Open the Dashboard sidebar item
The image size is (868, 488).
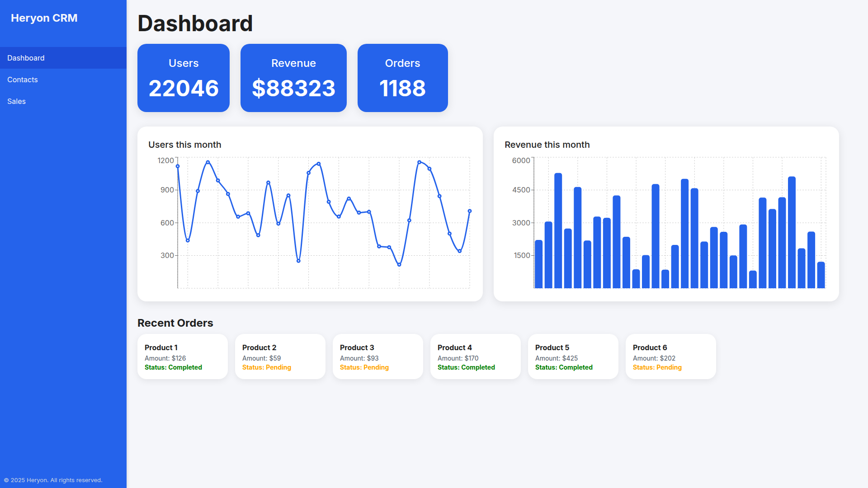coord(26,58)
